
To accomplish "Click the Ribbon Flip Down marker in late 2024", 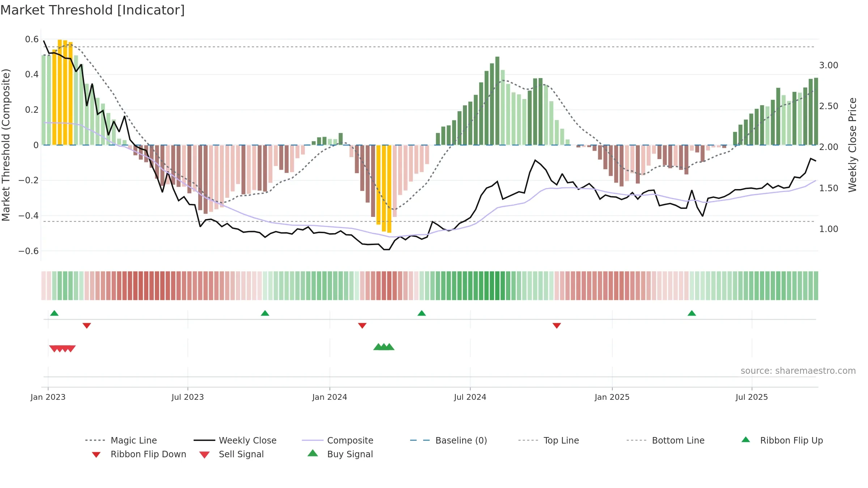I will pos(557,326).
